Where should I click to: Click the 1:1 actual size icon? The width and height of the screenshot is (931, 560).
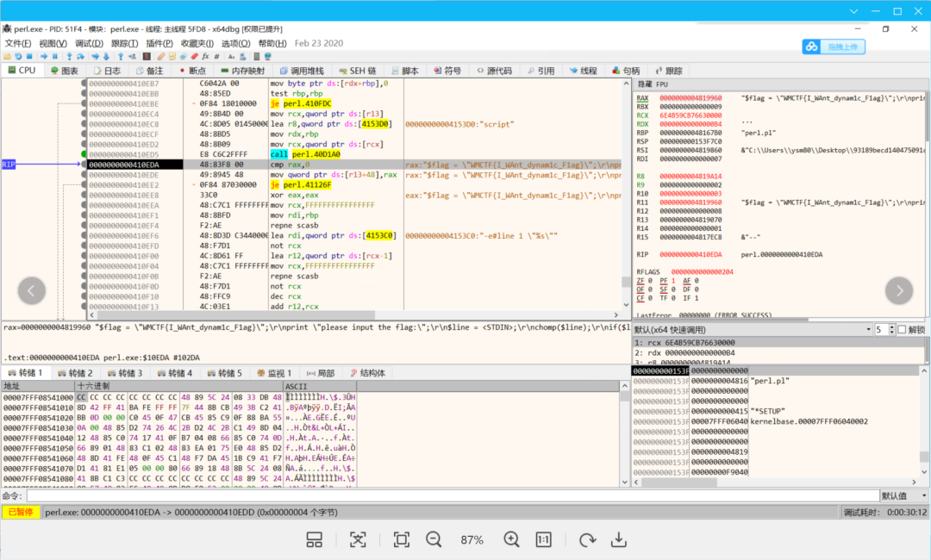544,539
